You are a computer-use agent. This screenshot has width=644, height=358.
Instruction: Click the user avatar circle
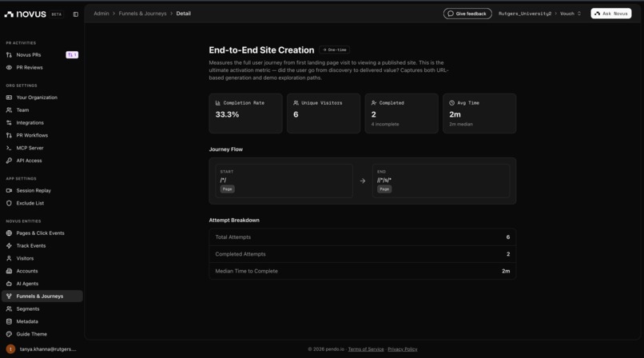10,349
